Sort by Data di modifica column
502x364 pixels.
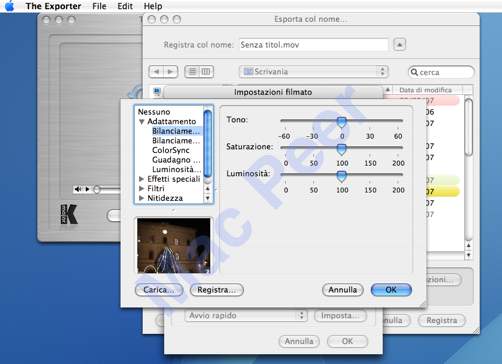click(425, 90)
